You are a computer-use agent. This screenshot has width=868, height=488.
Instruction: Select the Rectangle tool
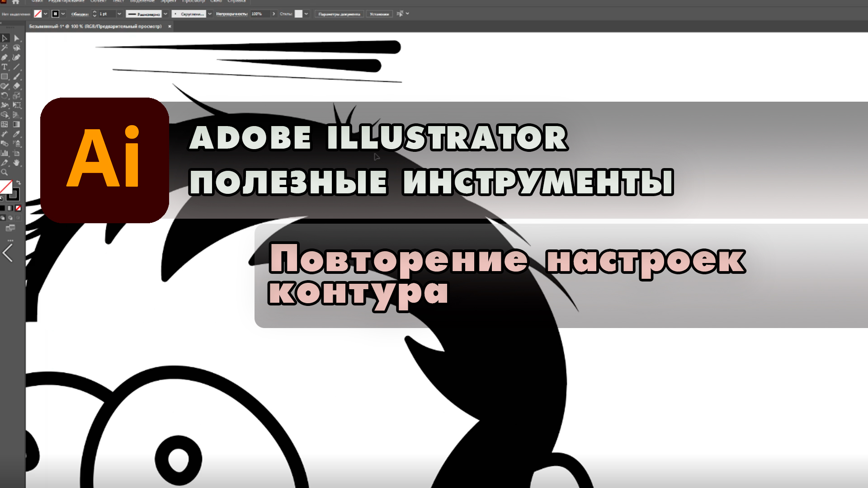(x=5, y=76)
